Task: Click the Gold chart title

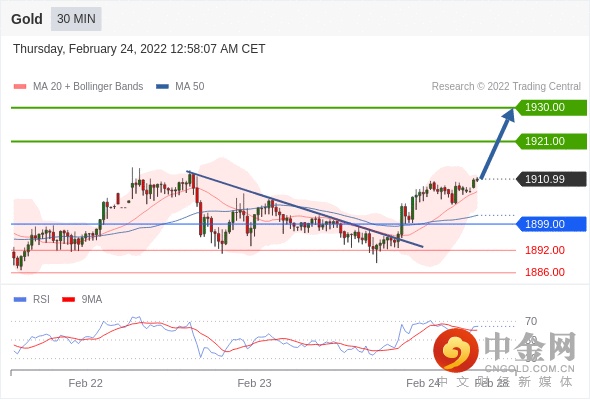Action: coord(27,19)
